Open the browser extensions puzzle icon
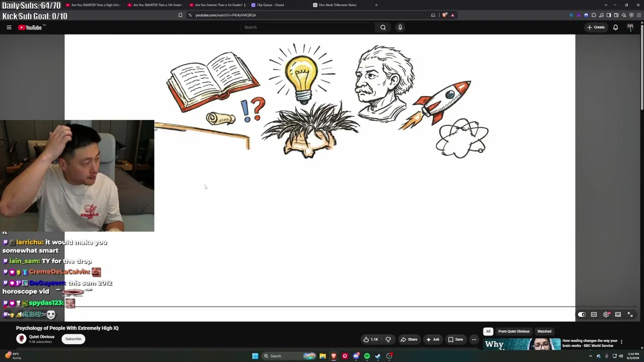 tap(594, 15)
